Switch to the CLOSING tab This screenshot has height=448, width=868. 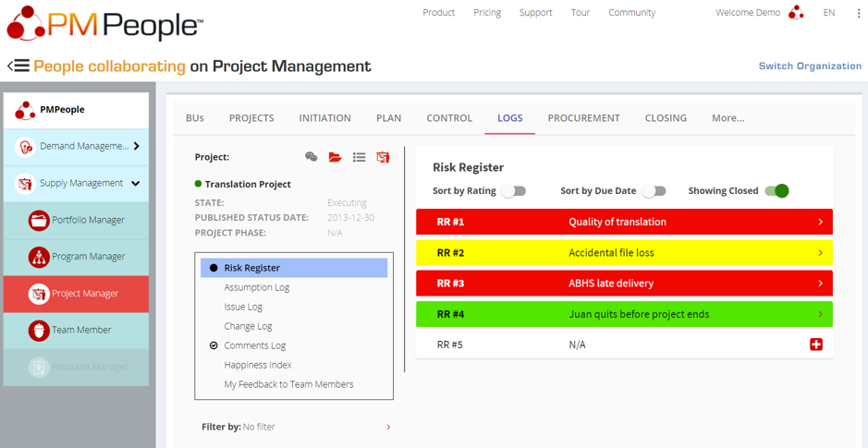tap(666, 118)
